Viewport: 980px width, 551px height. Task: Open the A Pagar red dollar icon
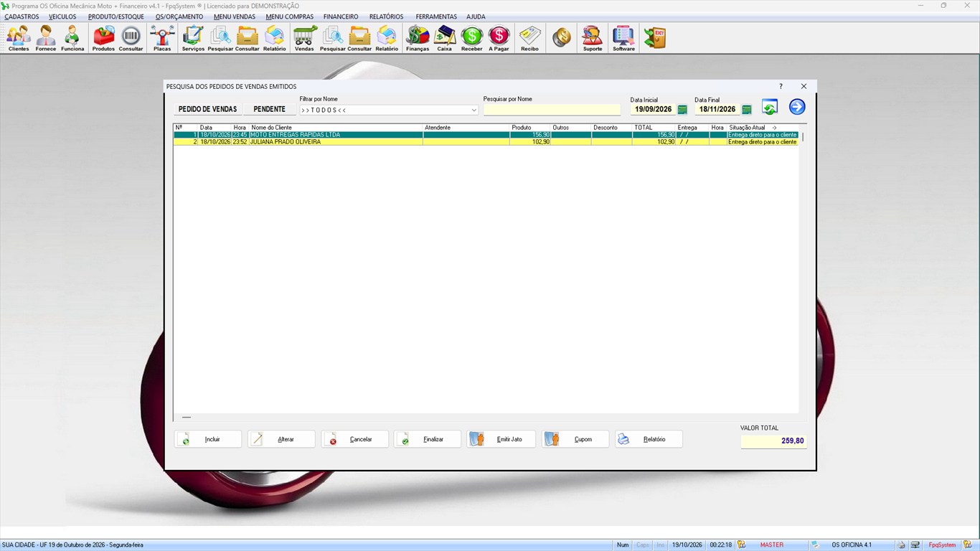point(499,39)
